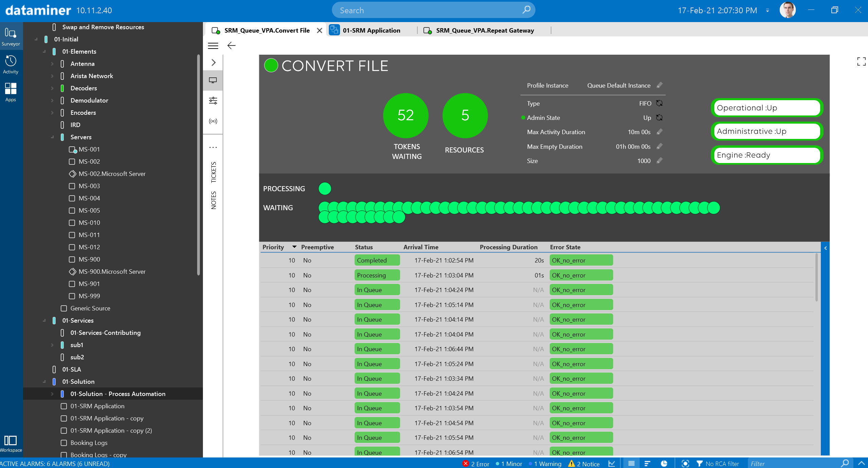Click the 2 Error alarm counter

pos(476,464)
